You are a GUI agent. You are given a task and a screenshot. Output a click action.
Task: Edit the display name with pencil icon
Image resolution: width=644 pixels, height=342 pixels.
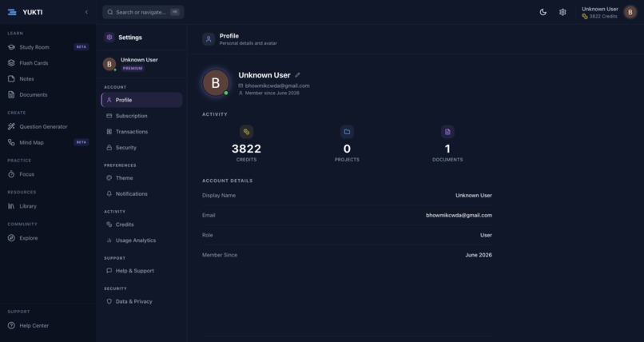[x=297, y=75]
